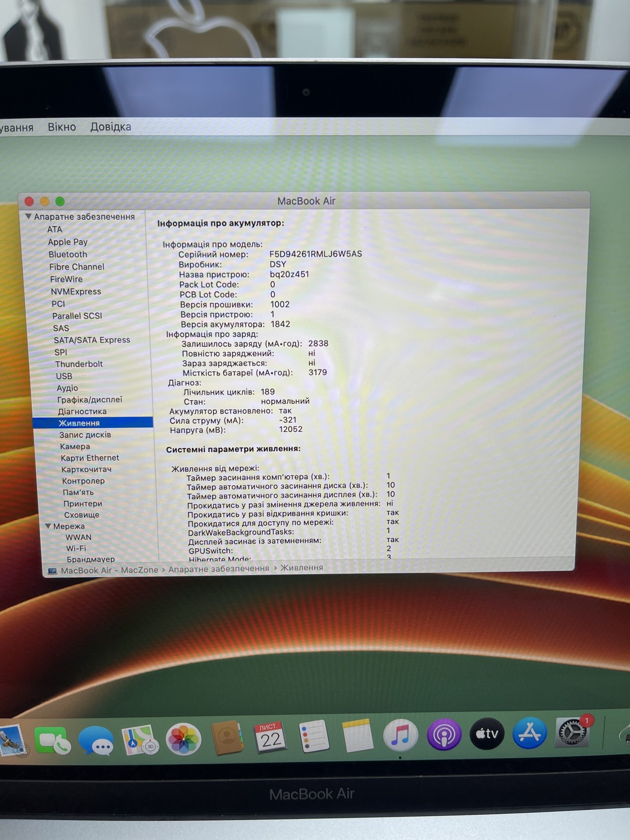Select Apple Pay in the sidebar
The width and height of the screenshot is (630, 840).
pyautogui.click(x=68, y=242)
